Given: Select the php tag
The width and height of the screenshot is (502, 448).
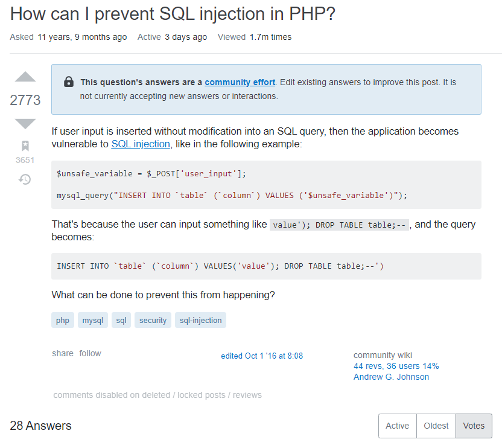Looking at the screenshot, I should point(63,320).
